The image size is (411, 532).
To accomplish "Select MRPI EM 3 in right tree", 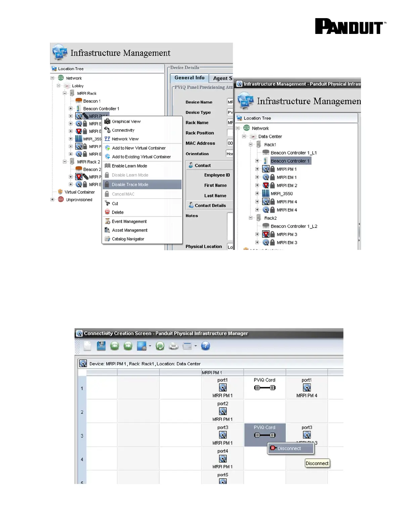I will pyautogui.click(x=287, y=242).
